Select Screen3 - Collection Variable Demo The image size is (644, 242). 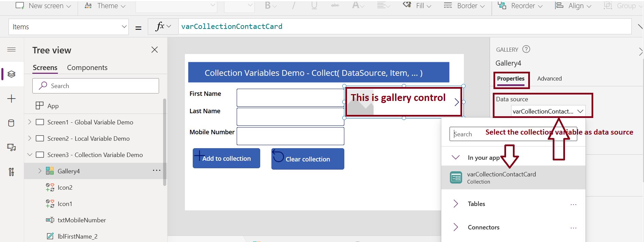[95, 155]
